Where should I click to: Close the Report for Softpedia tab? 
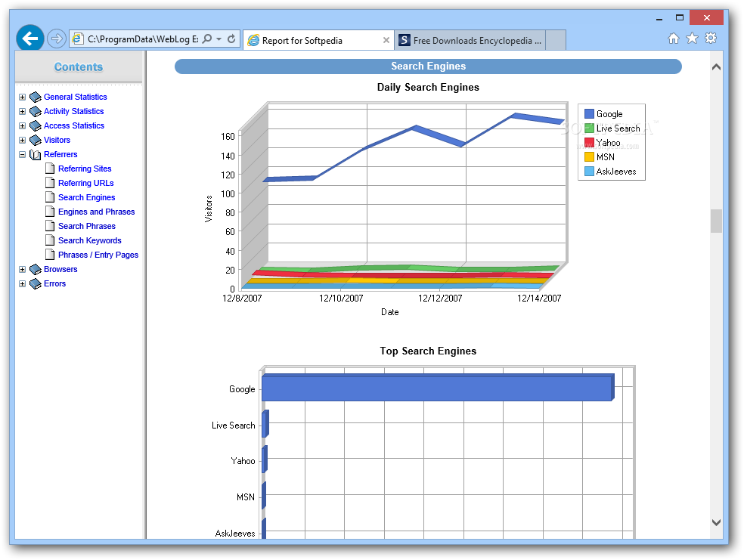386,40
